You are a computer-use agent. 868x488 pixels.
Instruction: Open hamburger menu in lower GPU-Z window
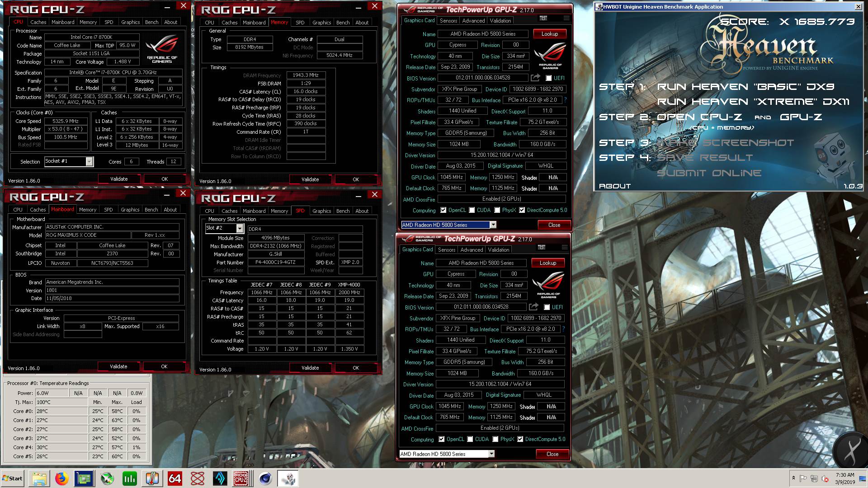[x=565, y=247]
